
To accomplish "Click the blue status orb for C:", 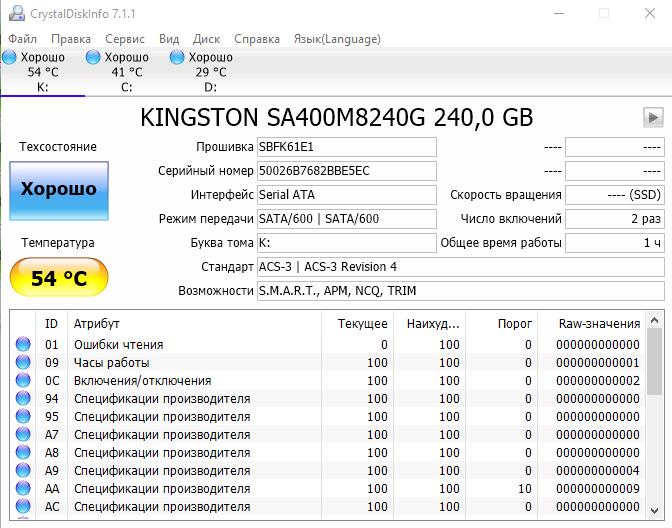I will (x=93, y=57).
